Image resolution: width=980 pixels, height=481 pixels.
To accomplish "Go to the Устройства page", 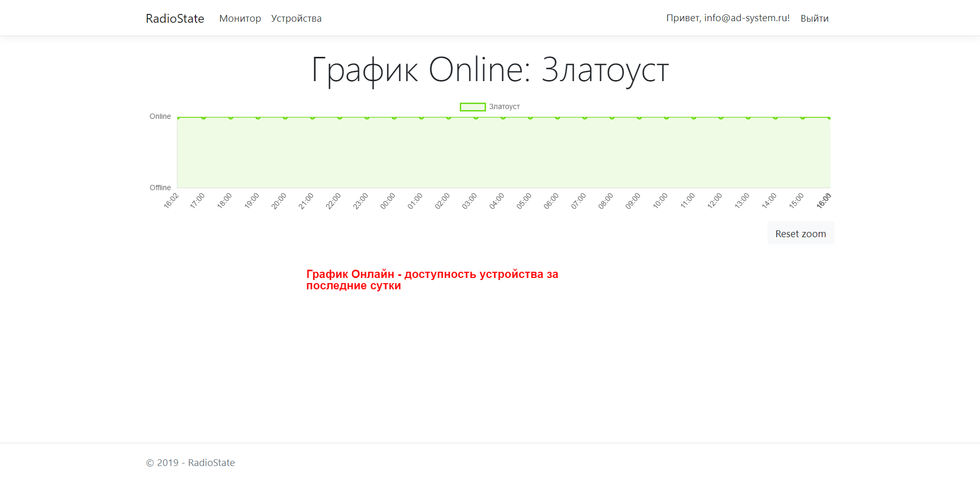I will [296, 19].
